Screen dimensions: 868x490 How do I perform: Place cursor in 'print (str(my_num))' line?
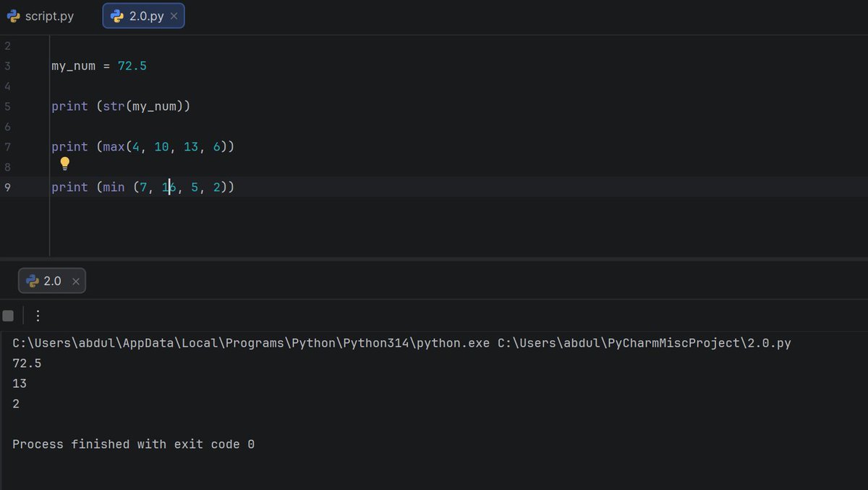pos(121,106)
